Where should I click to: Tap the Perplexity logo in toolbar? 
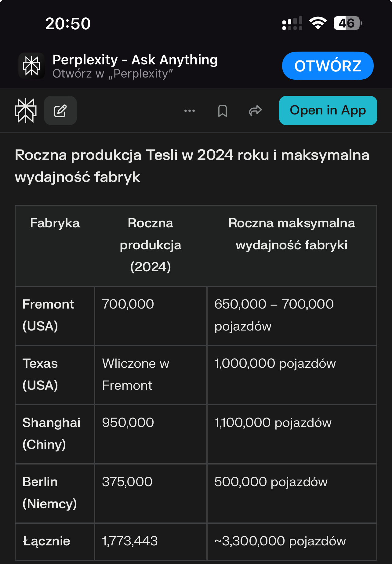point(26,110)
